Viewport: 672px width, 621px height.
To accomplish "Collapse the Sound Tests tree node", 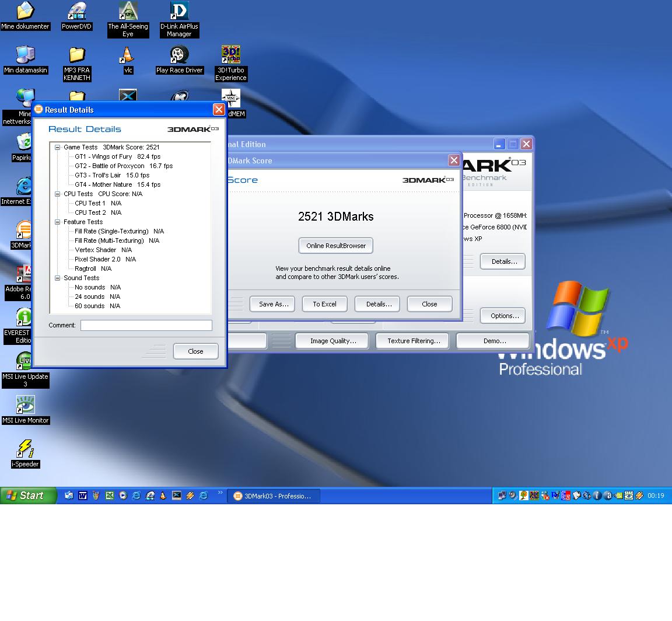I will click(x=57, y=278).
